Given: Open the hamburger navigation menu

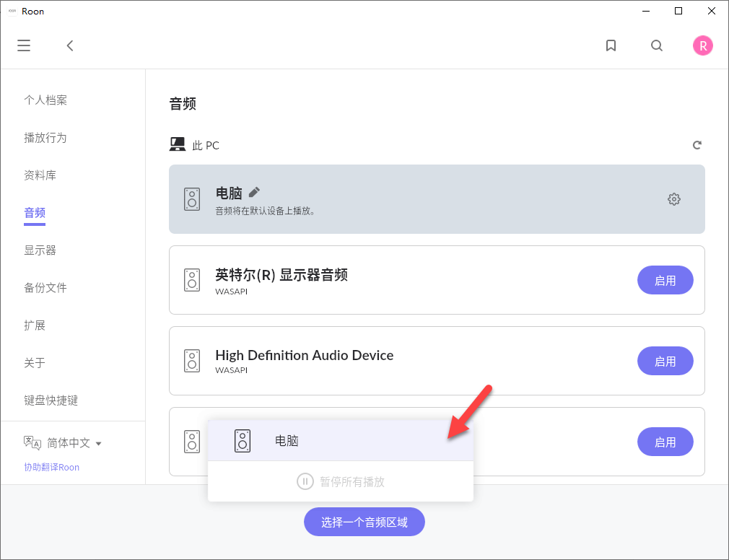Looking at the screenshot, I should (x=24, y=45).
